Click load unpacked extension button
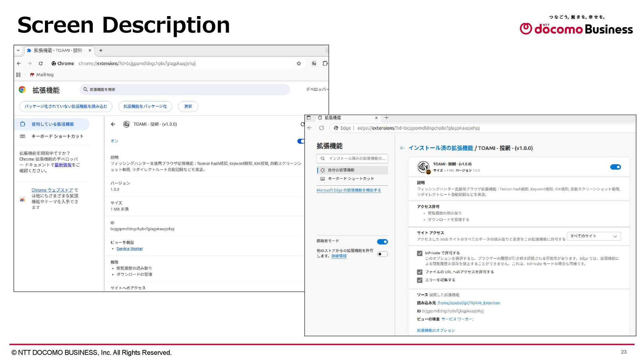The width and height of the screenshot is (644, 362). (66, 107)
